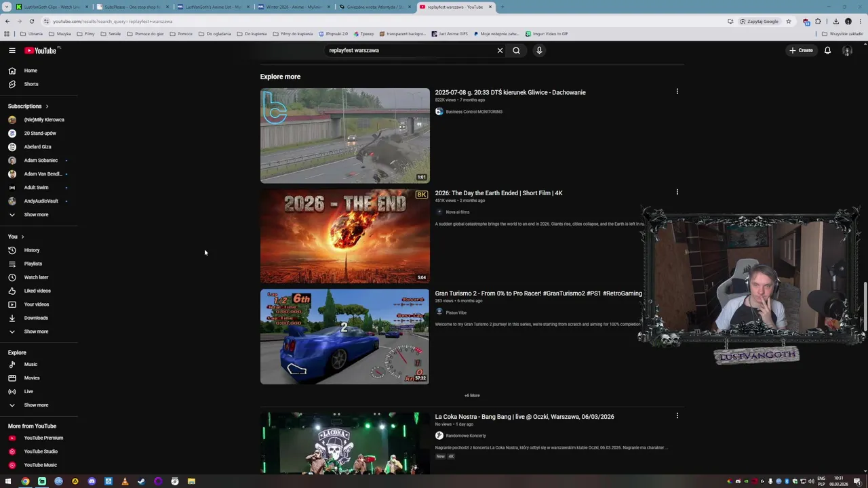Click the Create button

801,50
